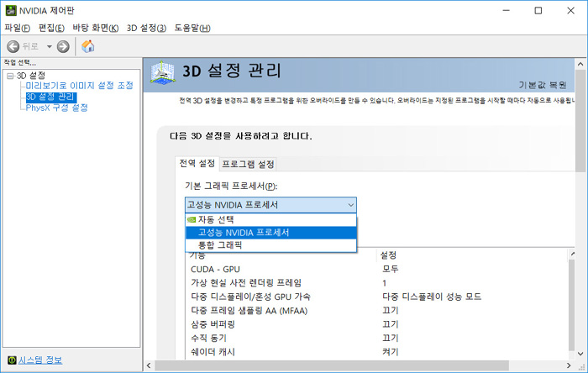Select PhysX 구성 설정 tree item
The image size is (588, 373).
tap(56, 108)
